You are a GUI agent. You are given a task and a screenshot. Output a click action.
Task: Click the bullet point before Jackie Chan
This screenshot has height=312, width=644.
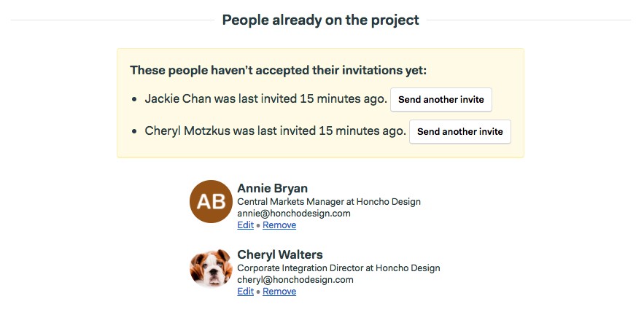[x=134, y=100]
